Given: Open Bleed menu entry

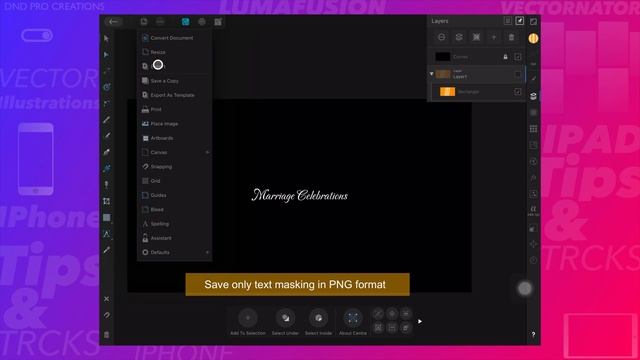Looking at the screenshot, I should [x=175, y=209].
